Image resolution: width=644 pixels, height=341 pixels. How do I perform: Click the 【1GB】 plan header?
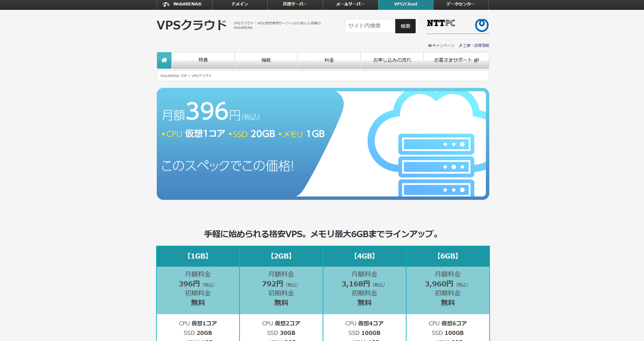198,256
